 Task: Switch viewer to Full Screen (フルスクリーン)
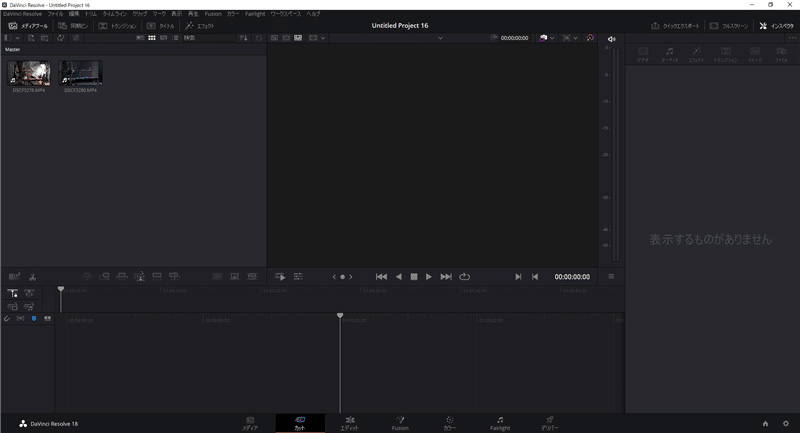729,26
